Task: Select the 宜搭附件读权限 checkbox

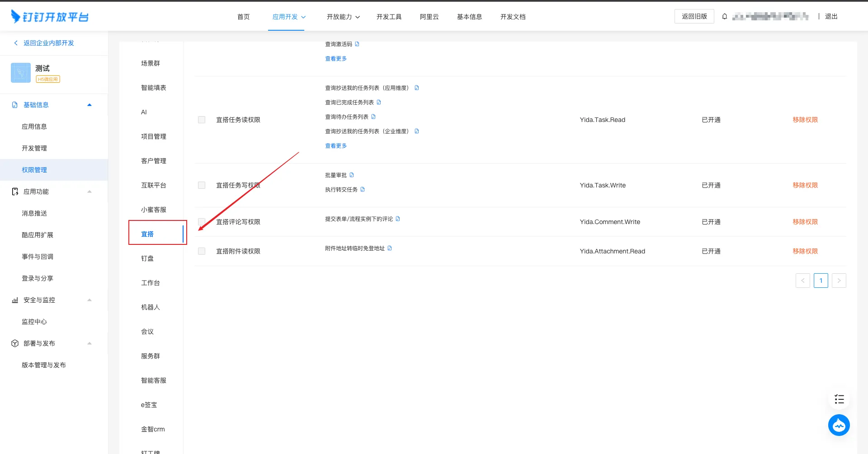Action: tap(202, 251)
